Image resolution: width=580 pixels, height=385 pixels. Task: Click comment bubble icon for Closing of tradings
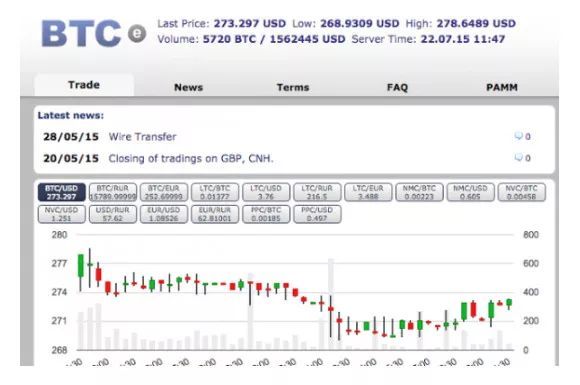coord(519,158)
